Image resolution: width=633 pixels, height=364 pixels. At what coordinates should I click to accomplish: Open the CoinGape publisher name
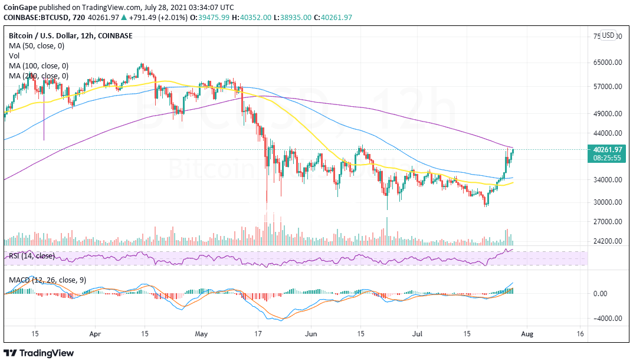pyautogui.click(x=22, y=7)
